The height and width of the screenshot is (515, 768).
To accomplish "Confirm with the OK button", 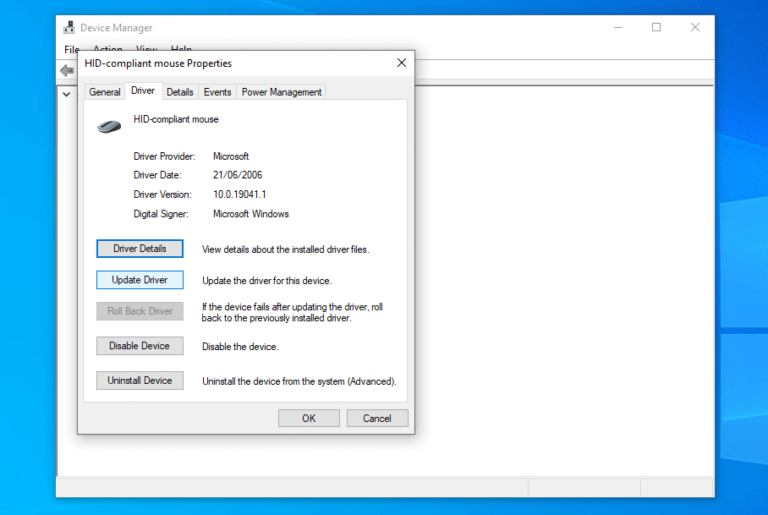I will [309, 418].
